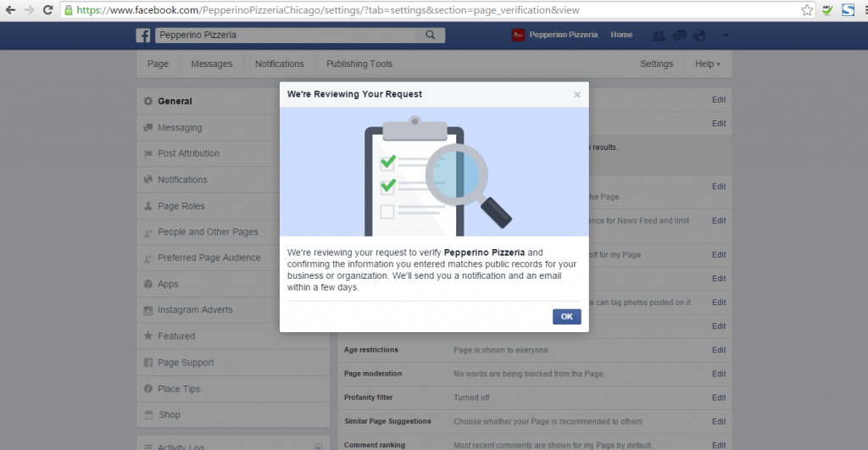Click the Shop storefront icon
868x450 pixels.
147,414
